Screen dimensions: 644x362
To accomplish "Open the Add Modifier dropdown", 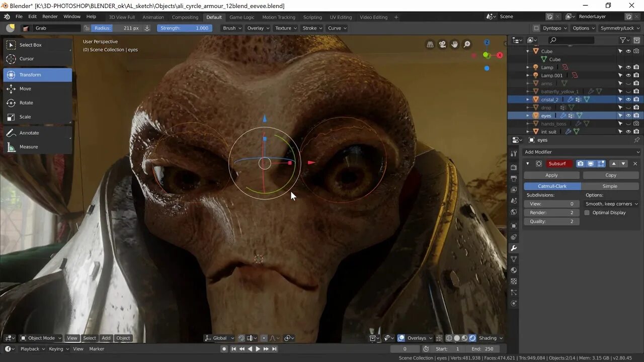I will pos(582,152).
